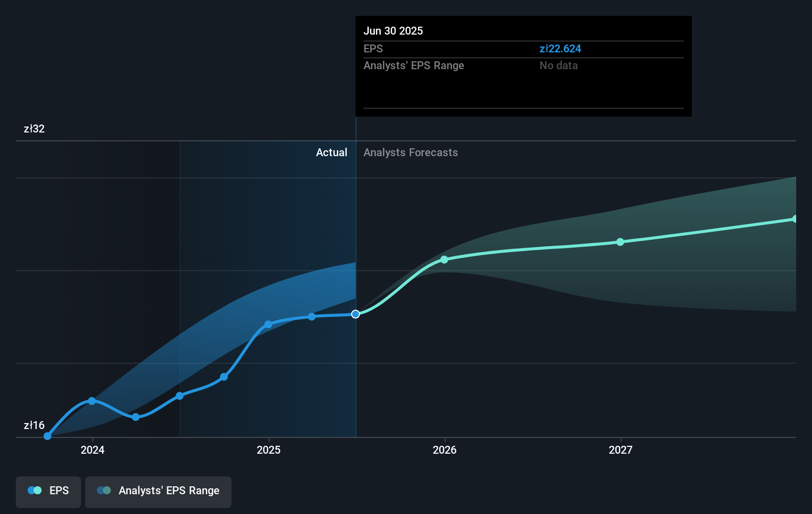Click the zł22.624 EPS value link

click(x=561, y=48)
